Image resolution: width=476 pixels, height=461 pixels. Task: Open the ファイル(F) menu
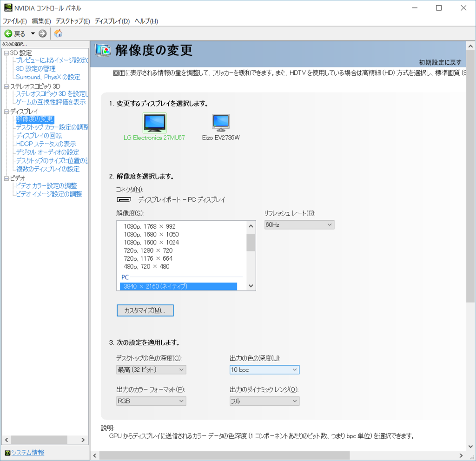click(x=14, y=21)
